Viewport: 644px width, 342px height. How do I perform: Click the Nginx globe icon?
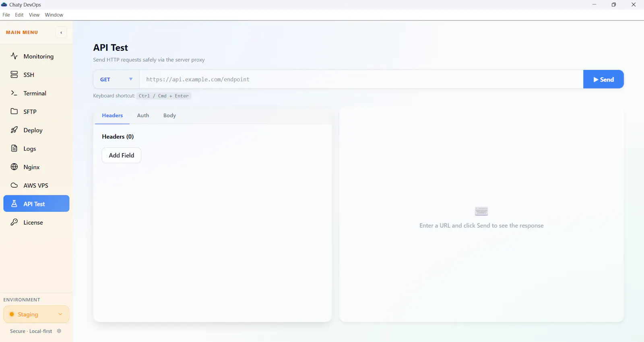[14, 167]
